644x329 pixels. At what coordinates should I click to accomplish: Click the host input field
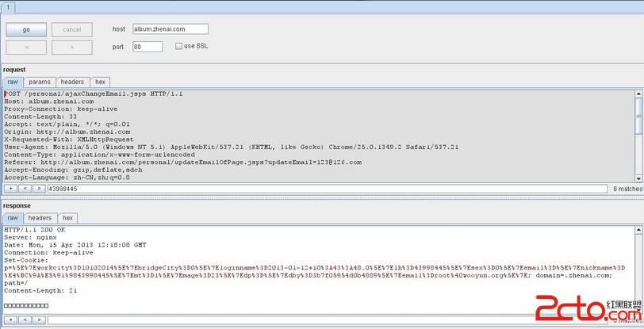pyautogui.click(x=171, y=29)
